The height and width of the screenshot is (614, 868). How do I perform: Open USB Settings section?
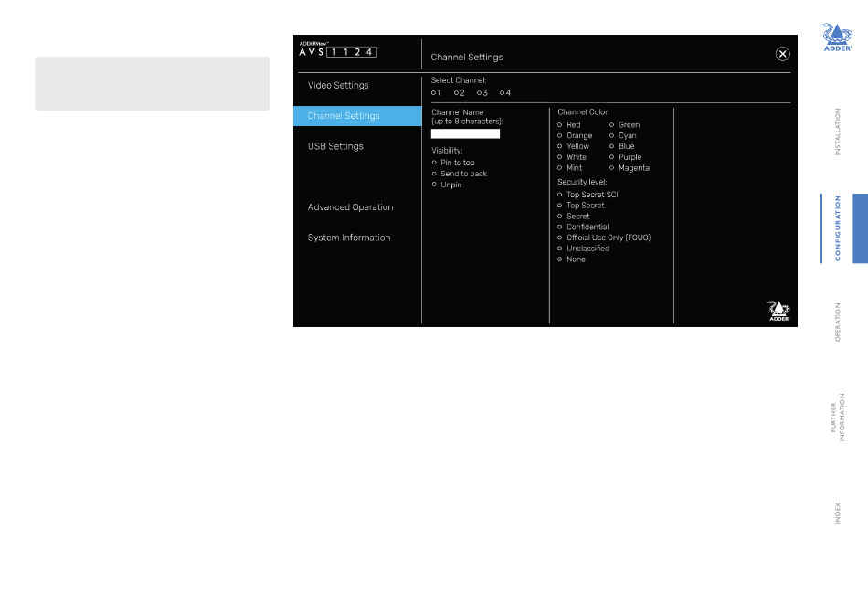[335, 146]
